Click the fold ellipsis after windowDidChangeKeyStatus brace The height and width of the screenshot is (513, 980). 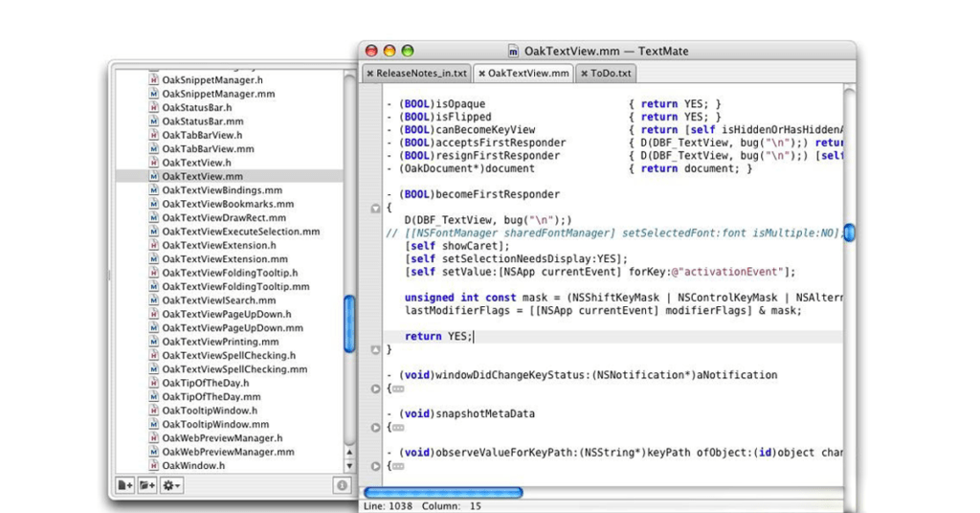pos(398,389)
